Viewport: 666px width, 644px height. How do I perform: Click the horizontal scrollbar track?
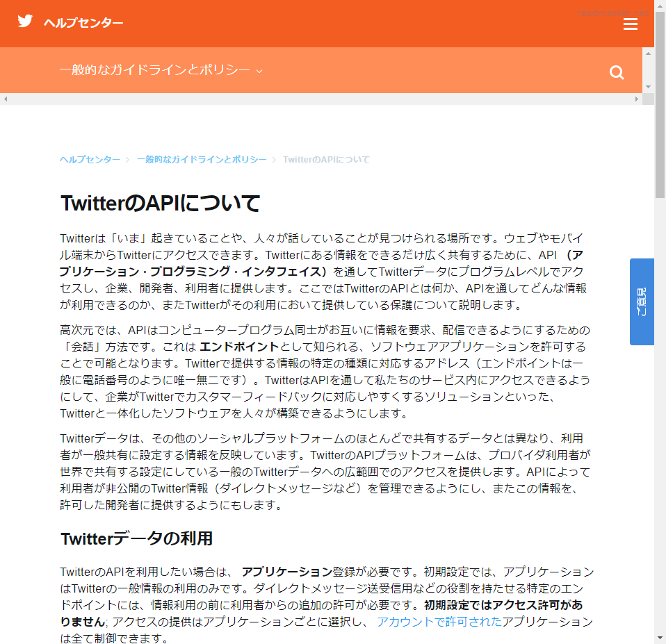[x=320, y=99]
